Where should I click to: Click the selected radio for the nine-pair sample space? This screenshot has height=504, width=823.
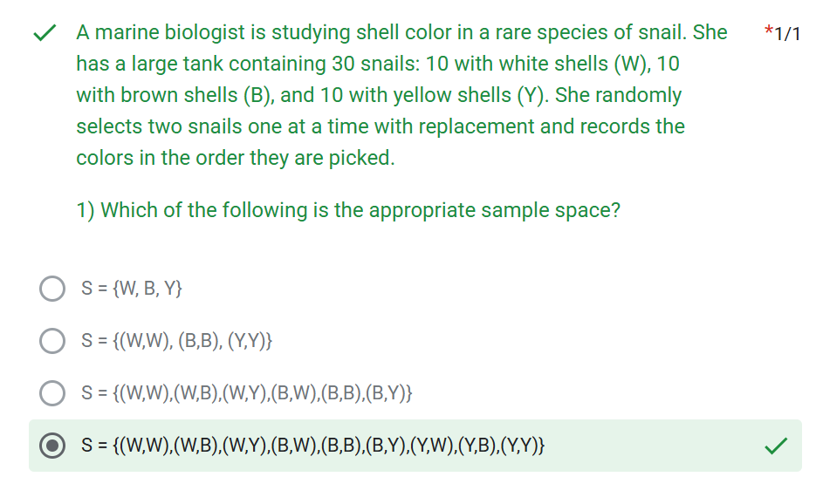pos(52,446)
